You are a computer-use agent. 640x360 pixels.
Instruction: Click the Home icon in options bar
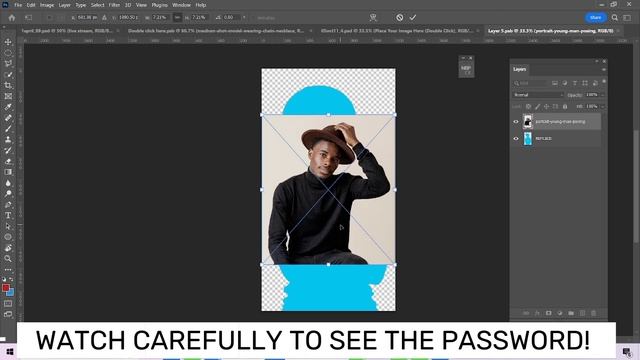click(12, 18)
